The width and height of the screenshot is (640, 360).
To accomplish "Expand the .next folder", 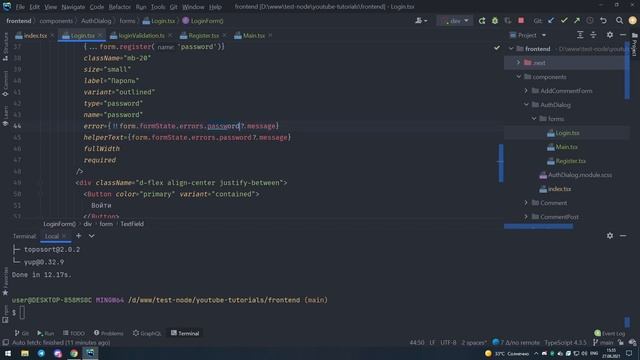I will [518, 62].
